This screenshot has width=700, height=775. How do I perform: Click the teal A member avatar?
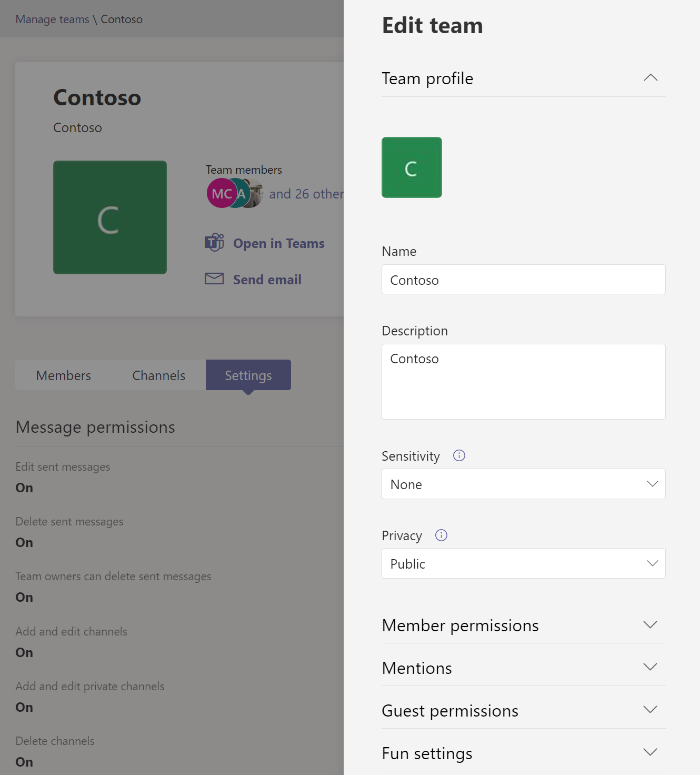click(x=241, y=193)
